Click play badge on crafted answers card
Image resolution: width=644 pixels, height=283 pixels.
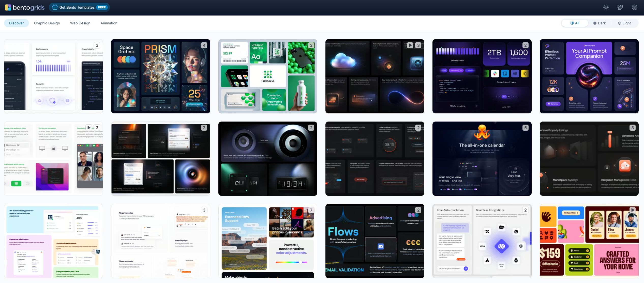632,210
